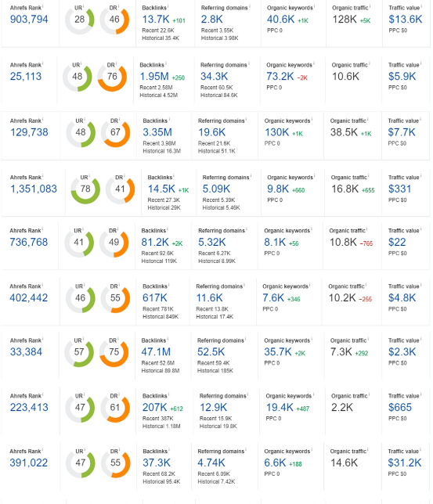Open the $331 traffic value link
This screenshot has width=433, height=504.
(x=399, y=189)
